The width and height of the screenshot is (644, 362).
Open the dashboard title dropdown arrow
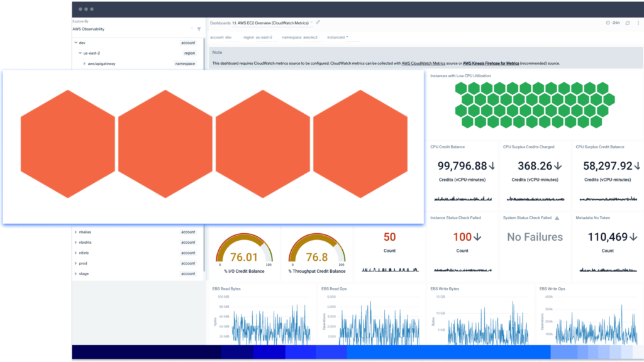pos(312,23)
